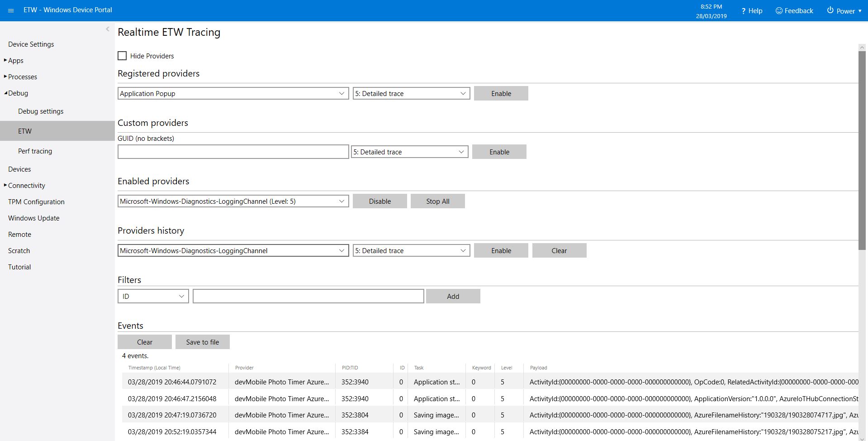Click the custom provider GUID input field
Image resolution: width=868 pixels, height=441 pixels.
click(233, 152)
